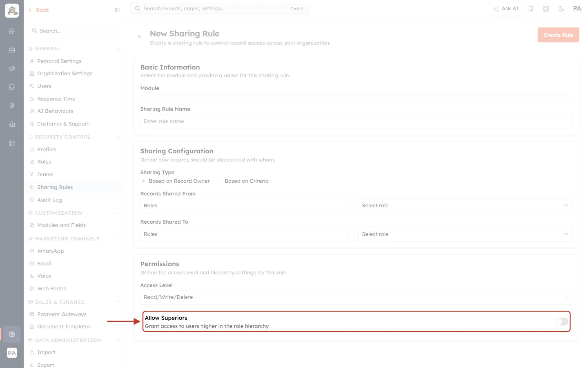Open the settings gear icon in left rail
The height and width of the screenshot is (368, 588).
(12, 334)
